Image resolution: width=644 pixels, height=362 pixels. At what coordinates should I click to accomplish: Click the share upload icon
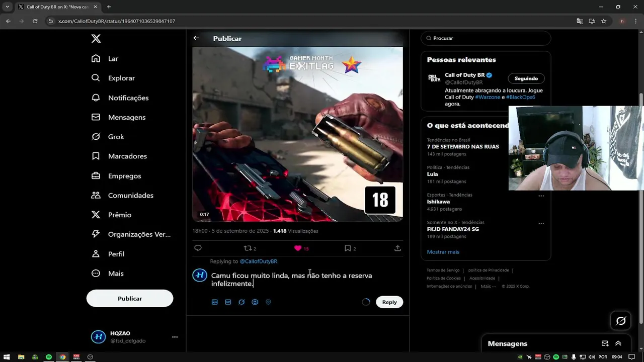[397, 248]
